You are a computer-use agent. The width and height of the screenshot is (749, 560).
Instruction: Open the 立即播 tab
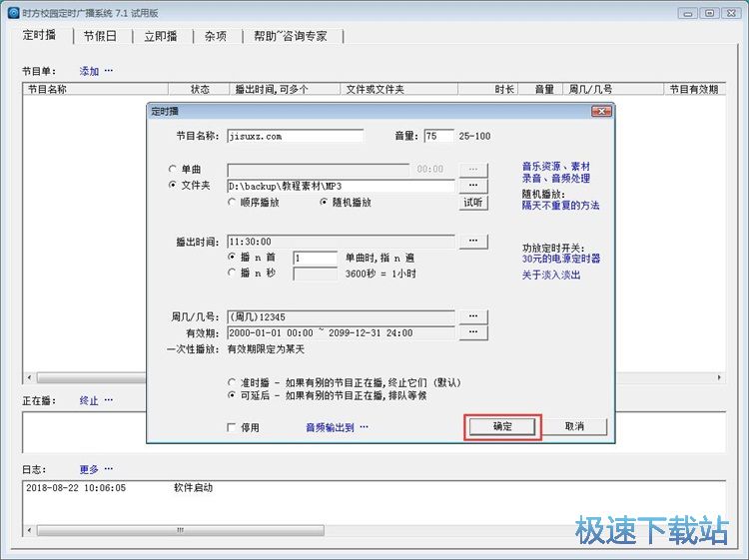pyautogui.click(x=161, y=36)
